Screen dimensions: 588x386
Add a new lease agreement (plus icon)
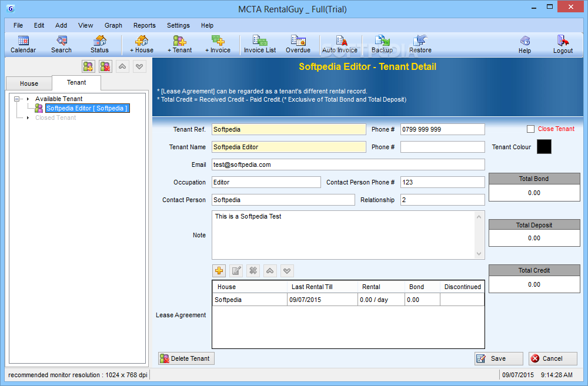point(219,271)
